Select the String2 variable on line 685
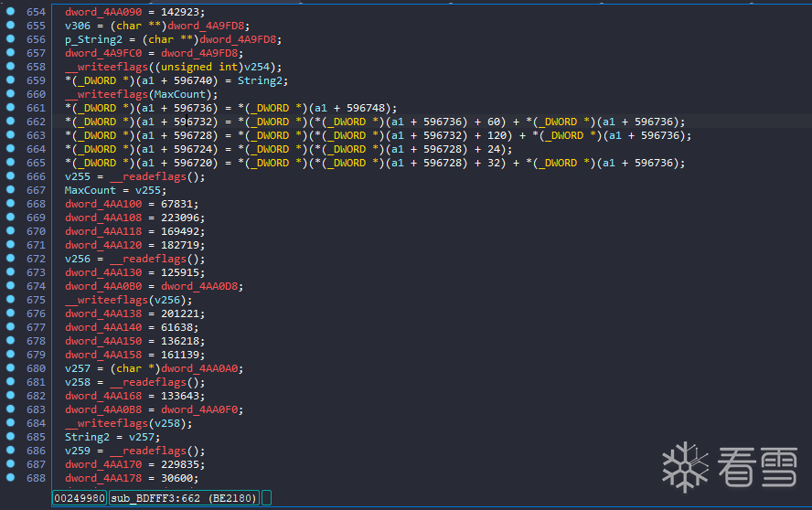The image size is (812, 510). 85,437
